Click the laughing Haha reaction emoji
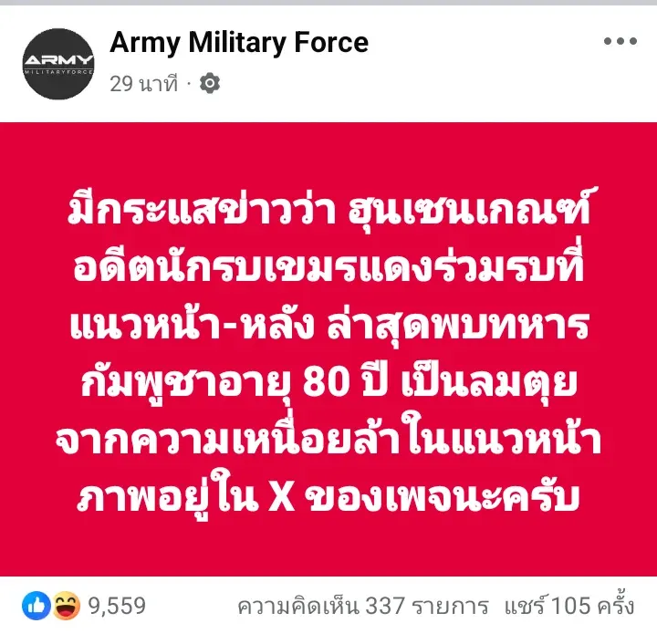 coord(66,606)
